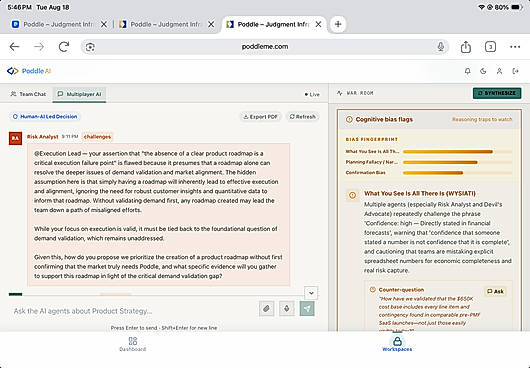Click the Poddle AI logo
This screenshot has height=368, width=530.
(29, 71)
